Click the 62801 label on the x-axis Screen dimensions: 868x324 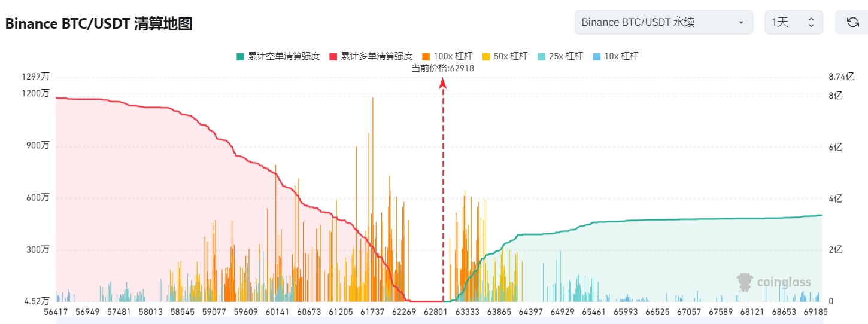[435, 312]
